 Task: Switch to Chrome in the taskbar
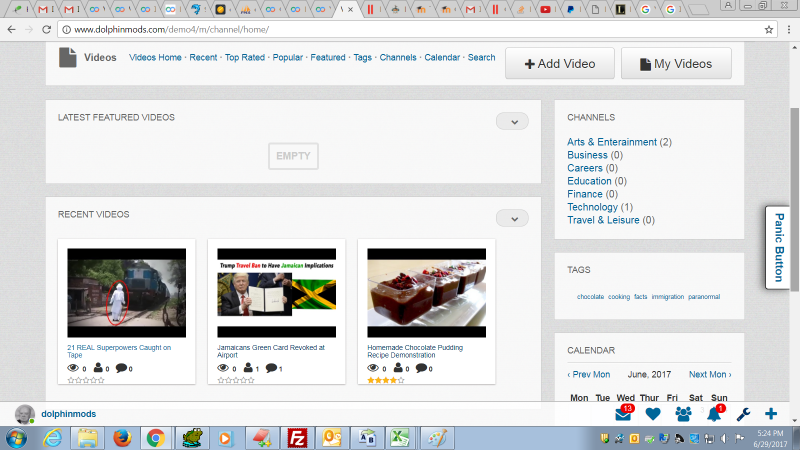coord(156,438)
